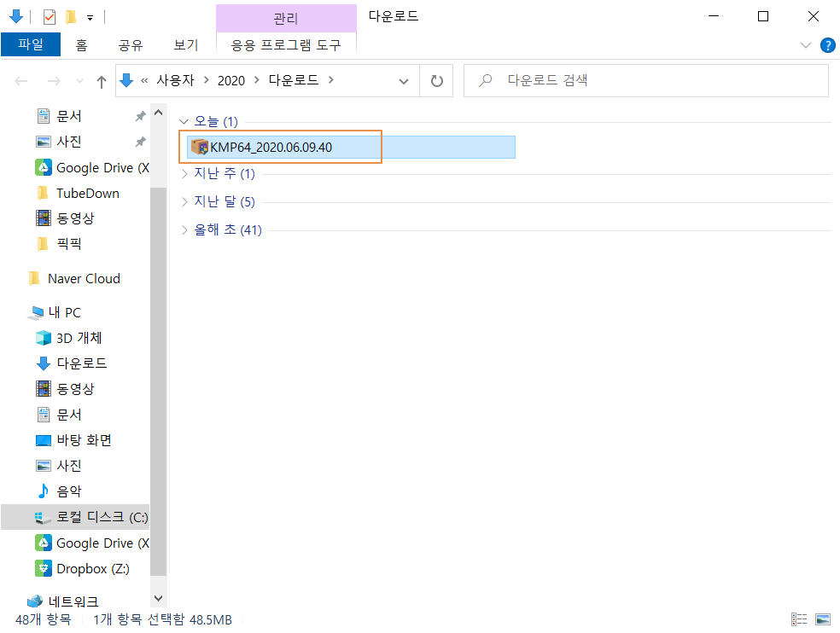Open the quick access toolbar customize dropdown
Viewport: 840px width, 633px height.
pyautogui.click(x=90, y=18)
